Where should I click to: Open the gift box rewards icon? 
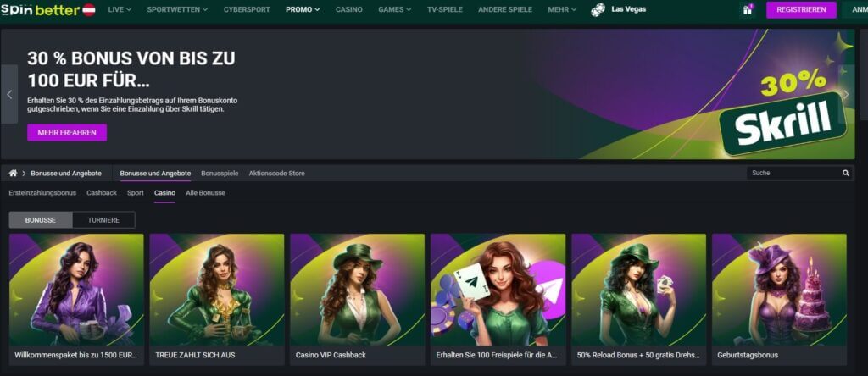pyautogui.click(x=748, y=9)
